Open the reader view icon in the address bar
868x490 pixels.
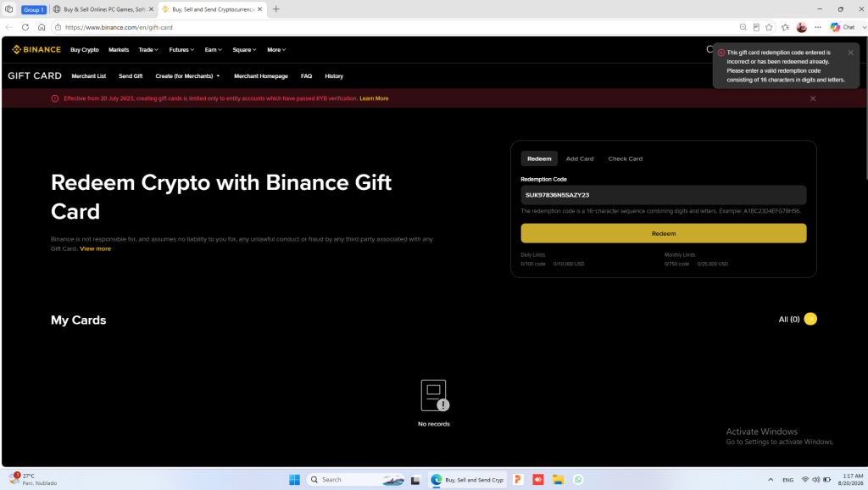[x=756, y=27]
